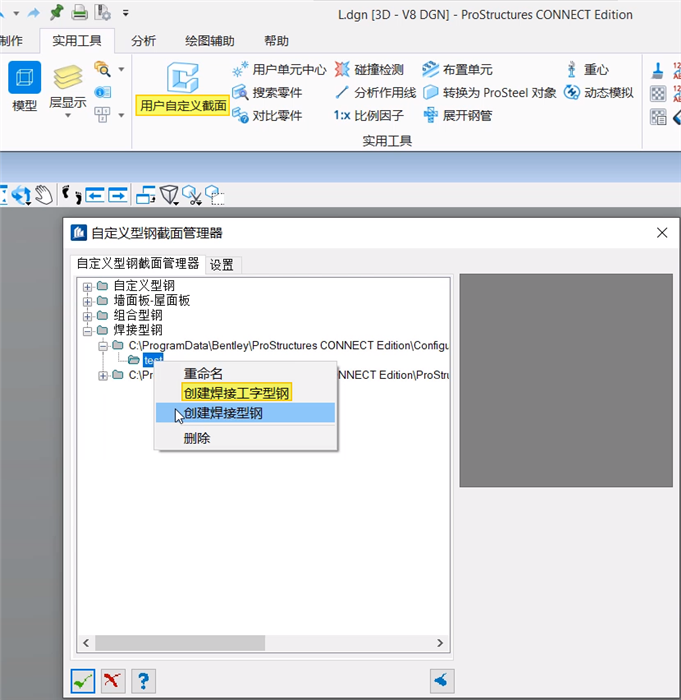Screen dimensions: 681x700
Task: Open 比例因子 scale factor tool
Action: point(369,116)
